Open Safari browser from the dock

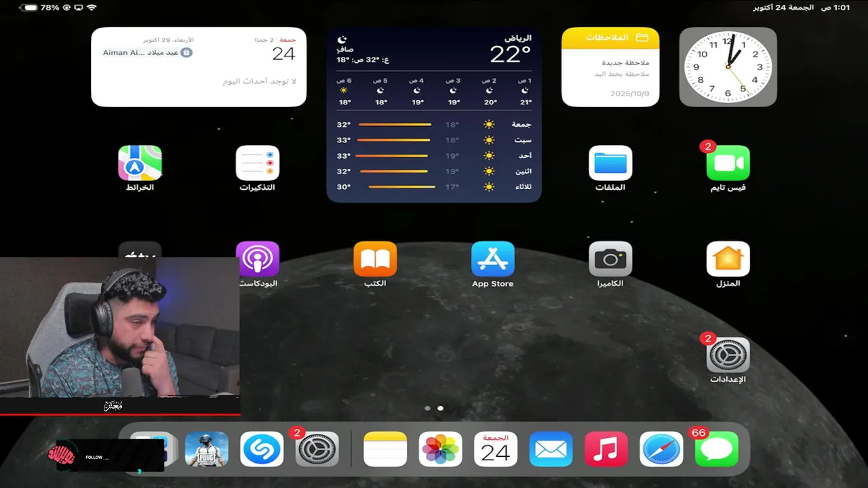pos(661,449)
